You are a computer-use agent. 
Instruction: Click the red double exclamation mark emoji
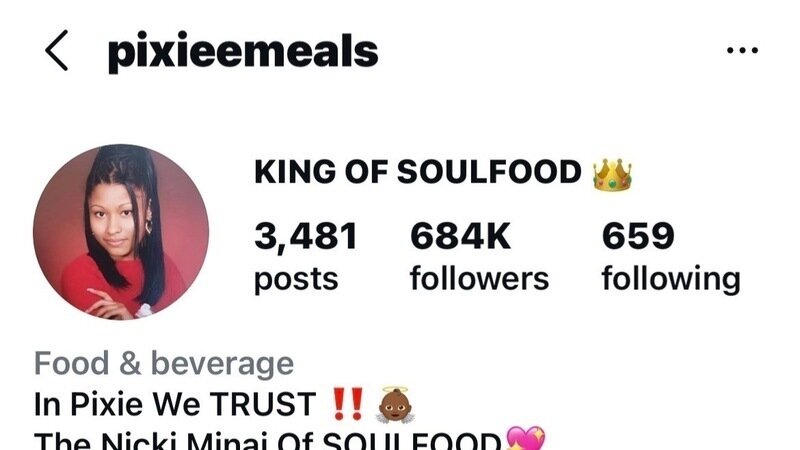pyautogui.click(x=348, y=404)
